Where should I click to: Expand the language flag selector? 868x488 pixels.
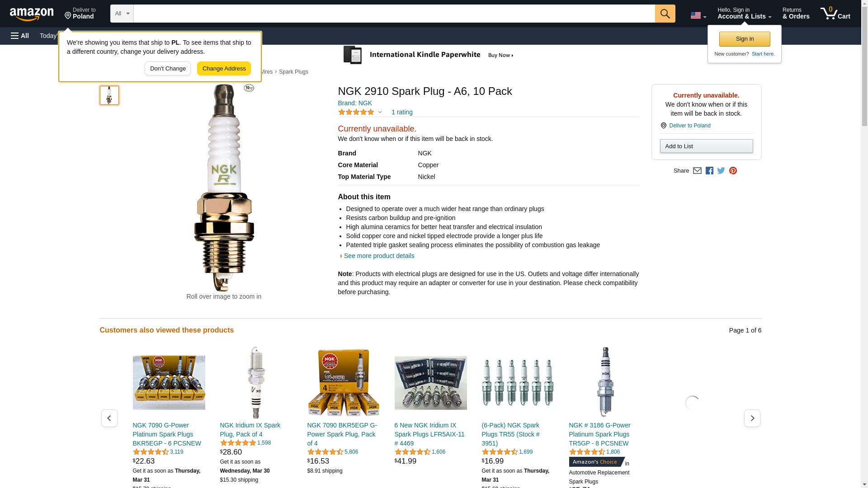[698, 15]
